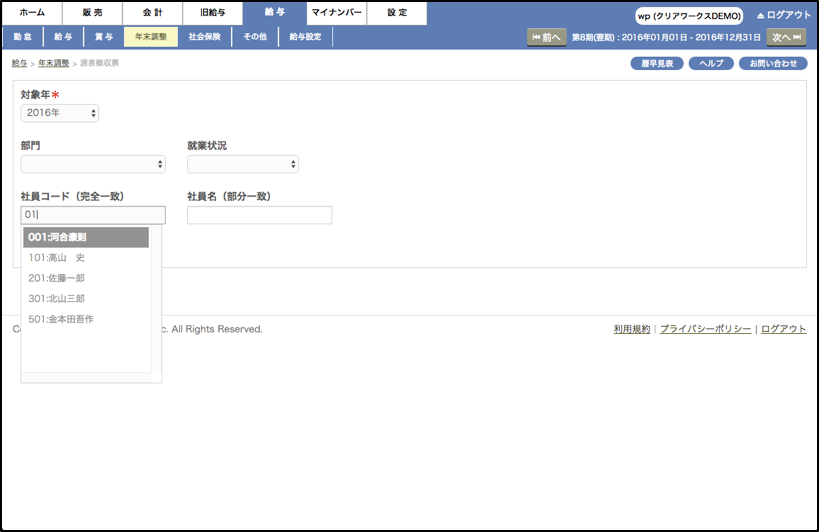This screenshot has width=819, height=532.
Task: Click the 社員コード input field
Action: (x=93, y=215)
